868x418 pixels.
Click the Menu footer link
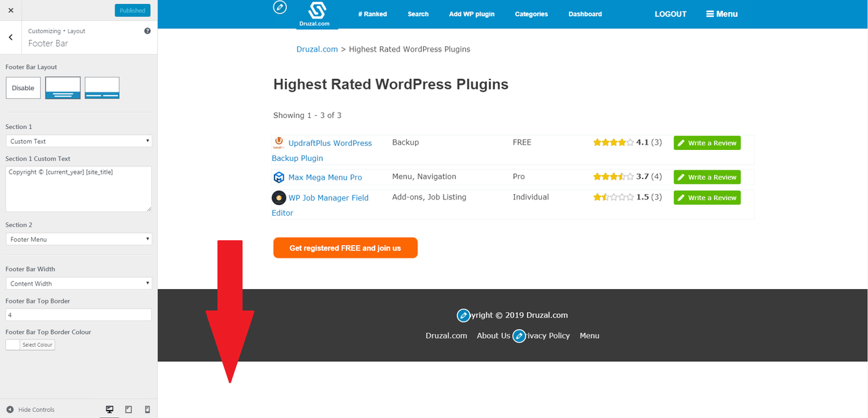click(589, 335)
